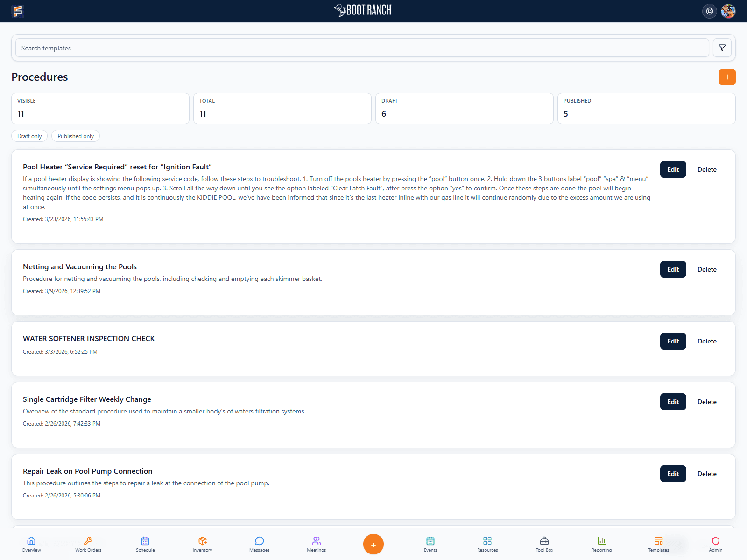The width and height of the screenshot is (747, 560).
Task: Open the Tool Box section
Action: (x=544, y=544)
